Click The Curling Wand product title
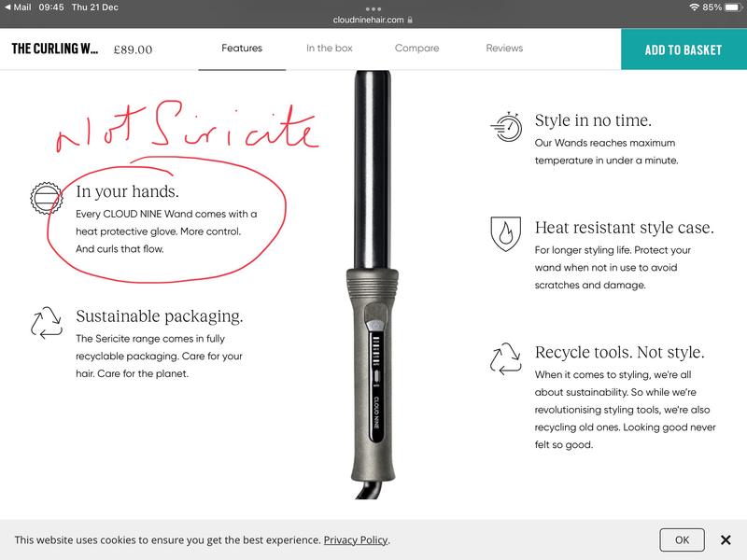Viewport: 747px width, 560px height. (54, 49)
